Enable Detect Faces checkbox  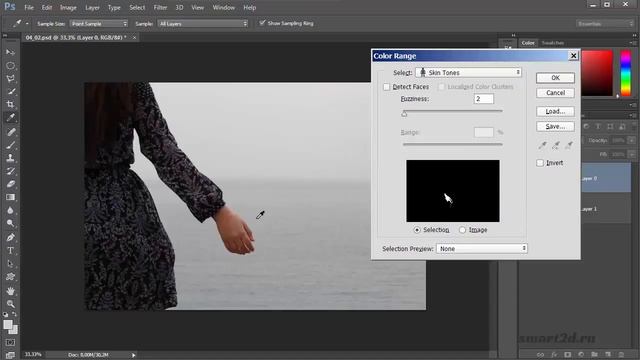[387, 87]
